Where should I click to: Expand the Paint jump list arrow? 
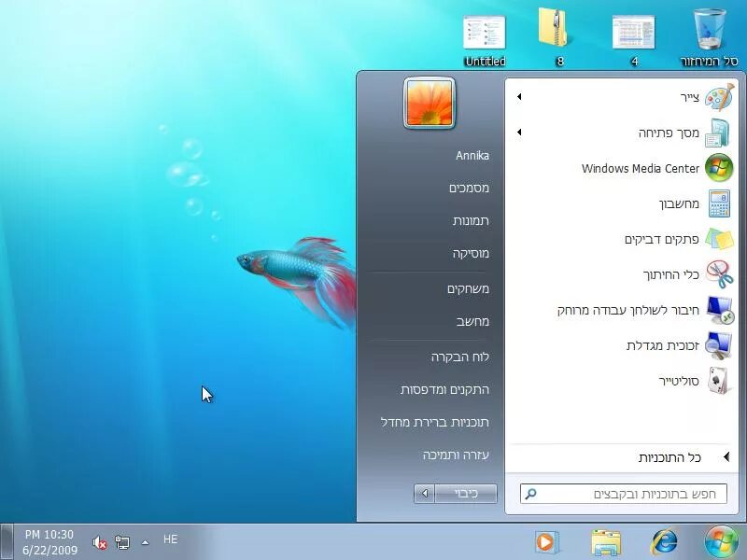click(519, 97)
